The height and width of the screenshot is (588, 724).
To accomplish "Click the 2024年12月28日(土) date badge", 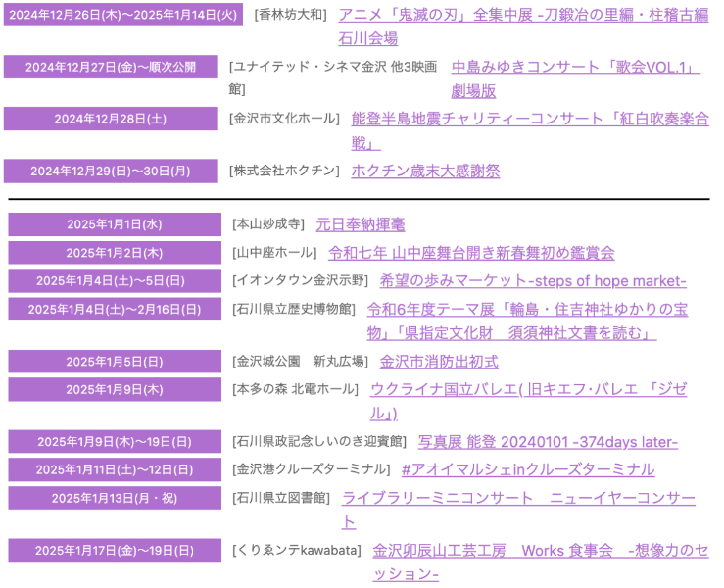I will pyautogui.click(x=110, y=119).
